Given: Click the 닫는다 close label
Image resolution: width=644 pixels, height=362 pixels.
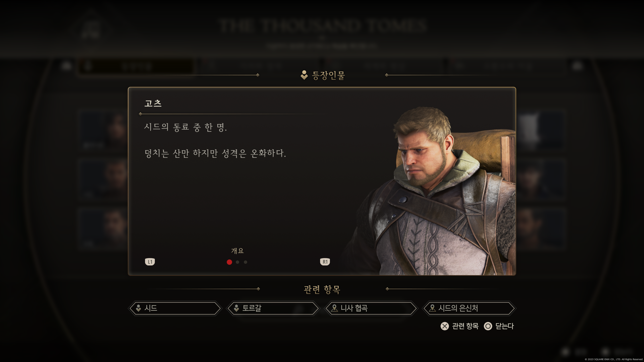Looking at the screenshot, I should click(504, 326).
